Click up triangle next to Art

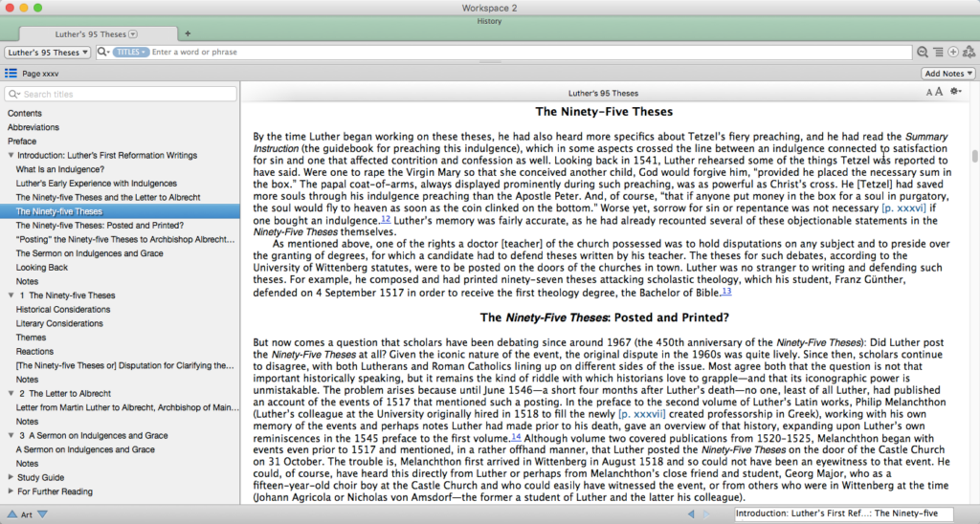click(x=11, y=514)
